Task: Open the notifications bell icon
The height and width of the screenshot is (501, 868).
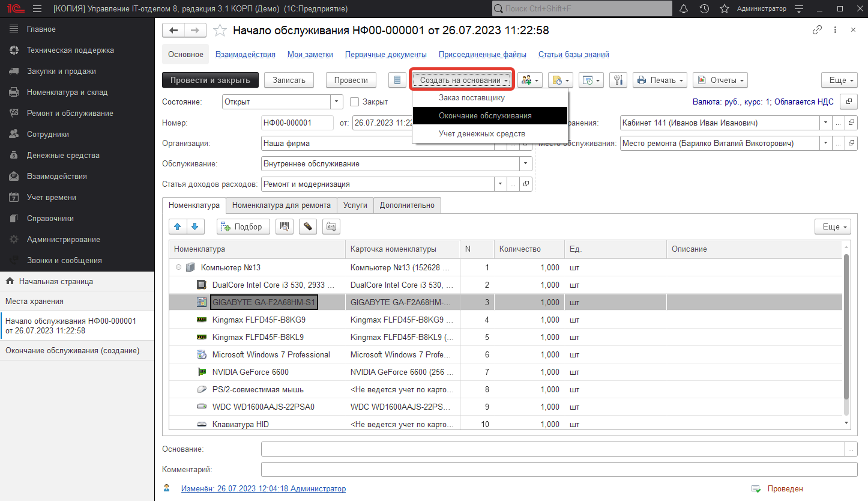Action: 684,9
